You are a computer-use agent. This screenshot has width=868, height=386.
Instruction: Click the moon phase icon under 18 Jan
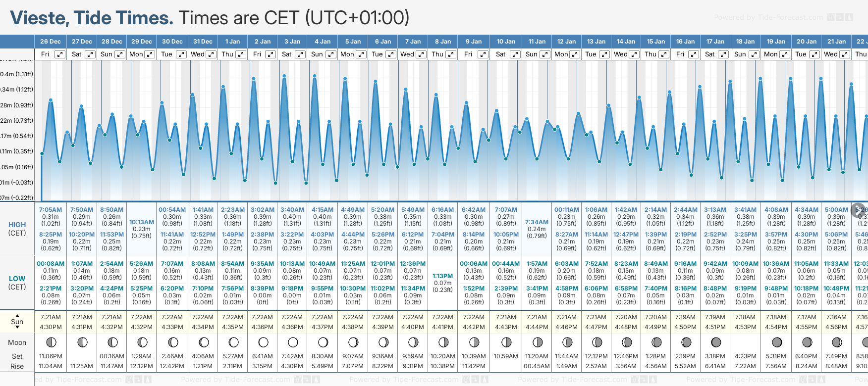[746, 342]
